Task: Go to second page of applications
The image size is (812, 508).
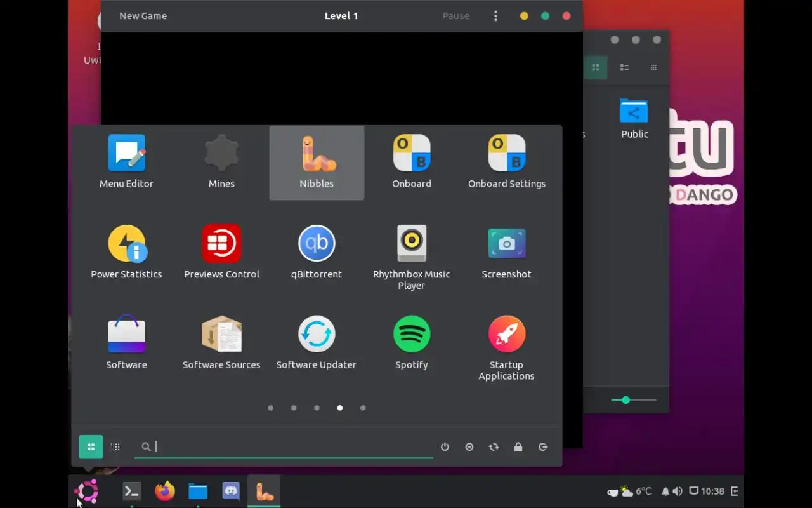Action: coord(294,408)
